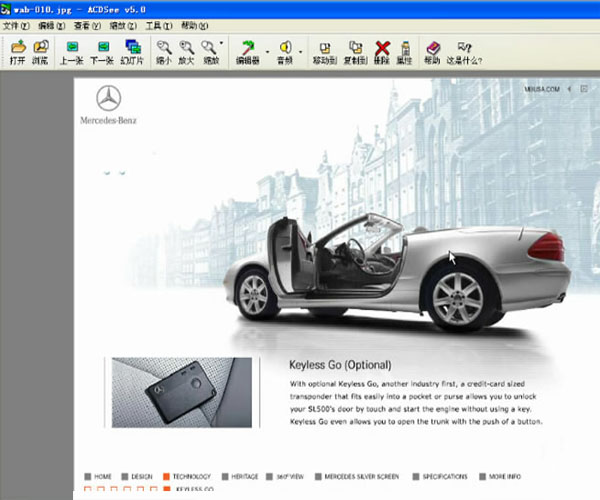
Task: Zoom out using the 缩小 magnifier
Action: pos(163,51)
